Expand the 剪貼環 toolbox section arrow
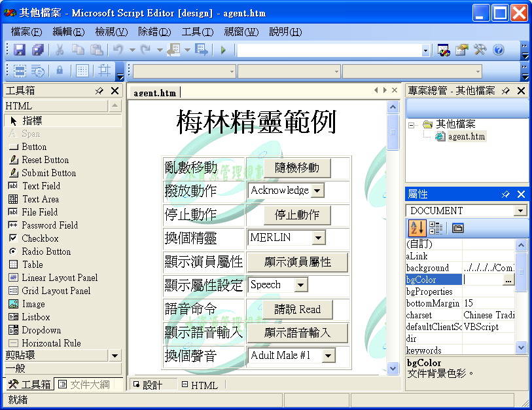 coord(115,356)
